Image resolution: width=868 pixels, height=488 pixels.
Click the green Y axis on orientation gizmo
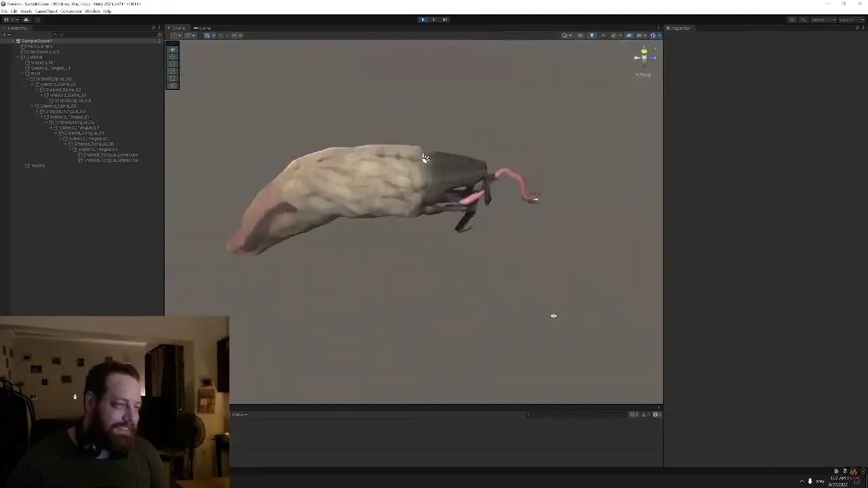pyautogui.click(x=644, y=51)
